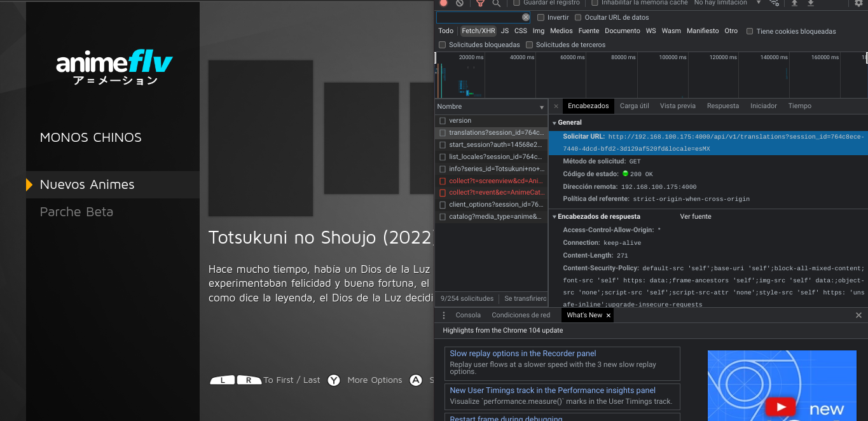The width and height of the screenshot is (868, 421).
Task: Open New User Timings track link
Action: (553, 390)
